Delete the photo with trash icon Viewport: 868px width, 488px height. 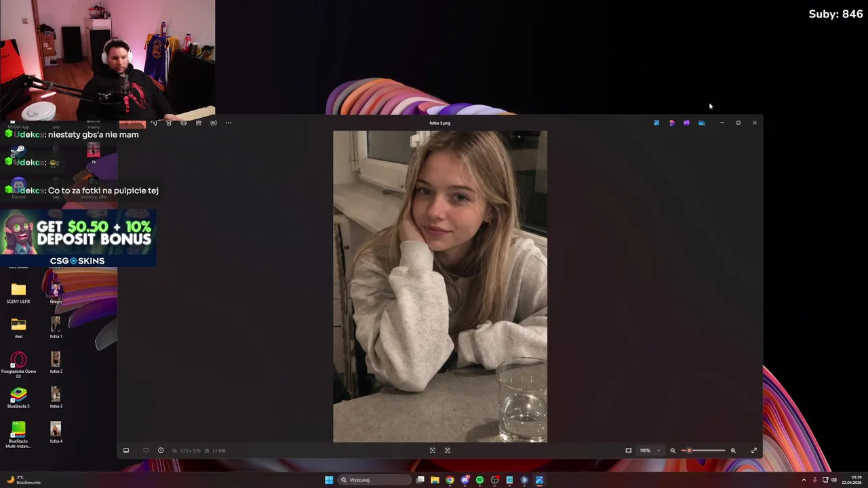pos(169,123)
